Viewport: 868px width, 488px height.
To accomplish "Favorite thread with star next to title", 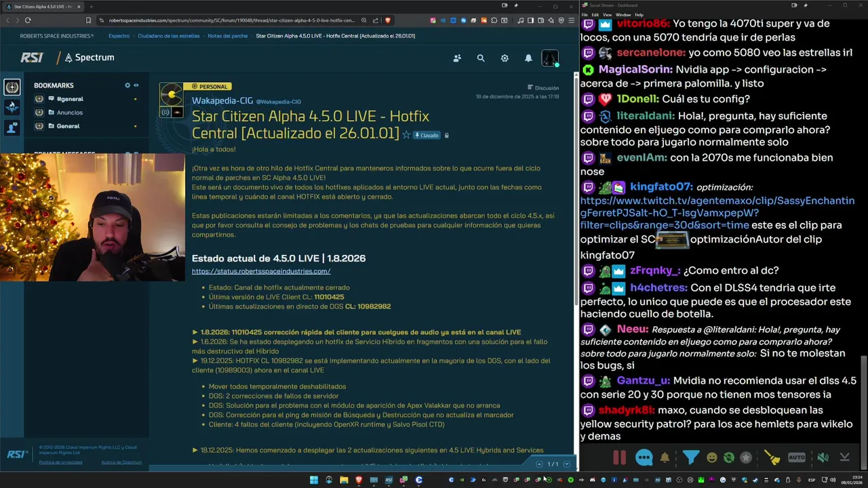I will click(406, 135).
